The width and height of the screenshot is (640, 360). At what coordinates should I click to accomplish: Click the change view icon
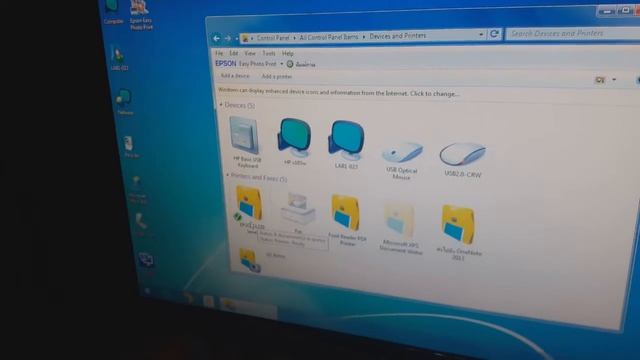600,80
